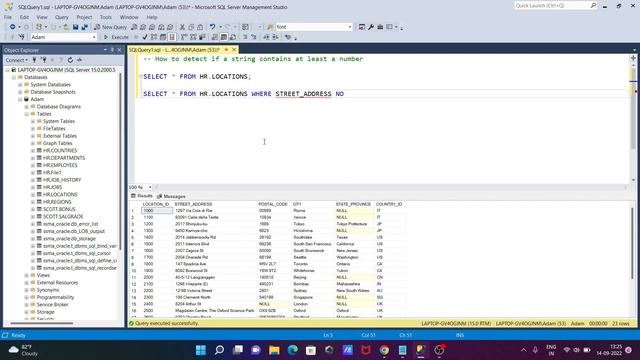This screenshot has height=360, width=640.
Task: Collapse the Adam database node
Action: (x=20, y=99)
